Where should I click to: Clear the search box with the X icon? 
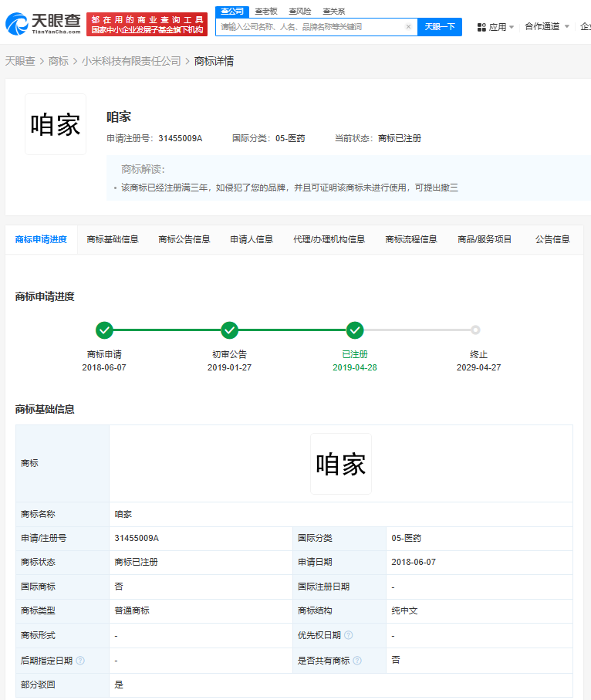point(408,27)
